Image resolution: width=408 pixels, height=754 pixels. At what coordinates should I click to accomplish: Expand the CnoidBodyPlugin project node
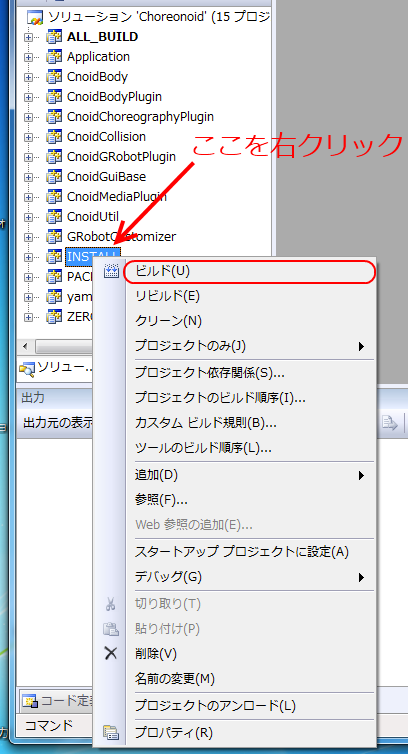[x=28, y=97]
